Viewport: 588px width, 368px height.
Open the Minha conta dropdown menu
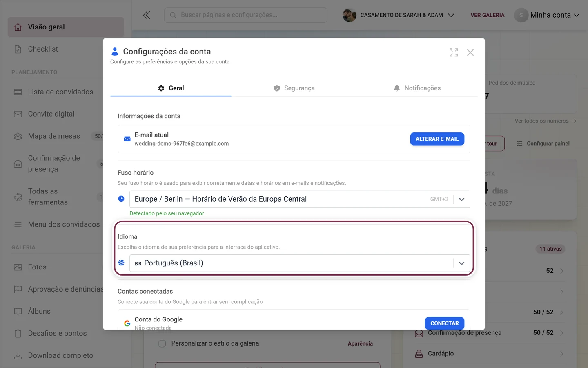[547, 15]
